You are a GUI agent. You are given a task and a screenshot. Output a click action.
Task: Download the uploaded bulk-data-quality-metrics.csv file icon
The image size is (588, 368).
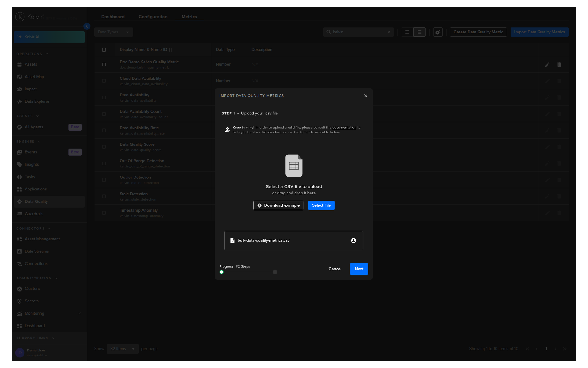pos(353,240)
